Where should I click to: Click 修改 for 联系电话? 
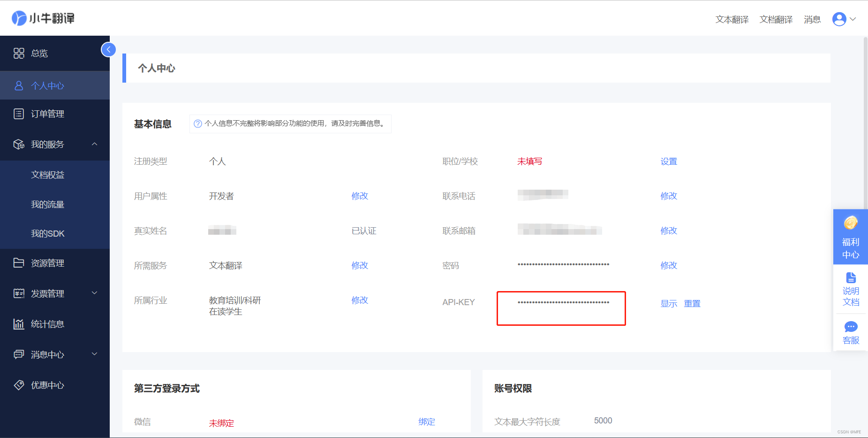click(x=669, y=196)
